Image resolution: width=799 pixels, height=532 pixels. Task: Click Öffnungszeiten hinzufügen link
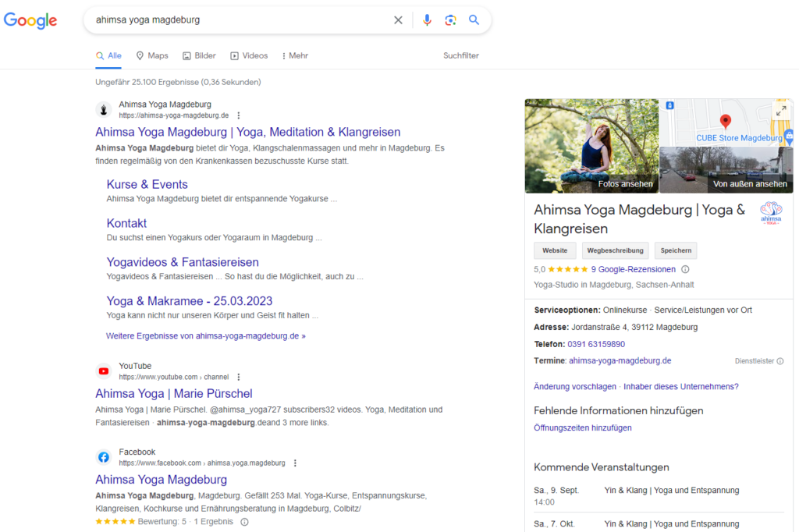[582, 428]
